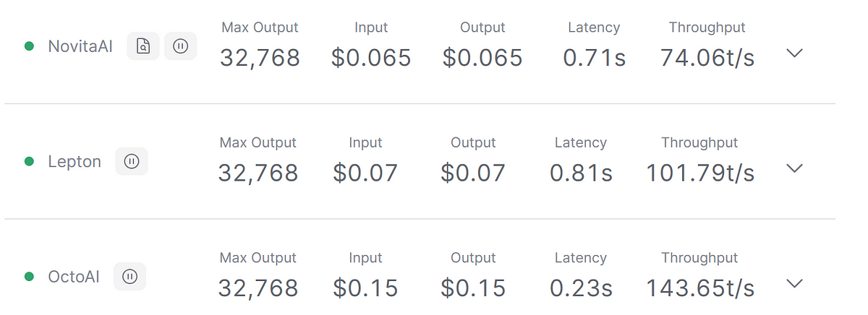This screenshot has height=315, width=868.
Task: Click Lepton's green status dot
Action: (30, 162)
